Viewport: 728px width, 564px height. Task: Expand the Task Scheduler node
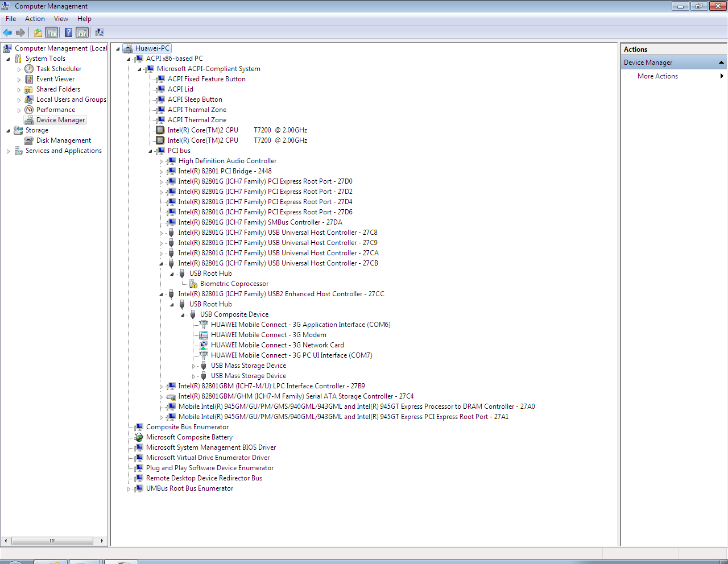pyautogui.click(x=19, y=69)
